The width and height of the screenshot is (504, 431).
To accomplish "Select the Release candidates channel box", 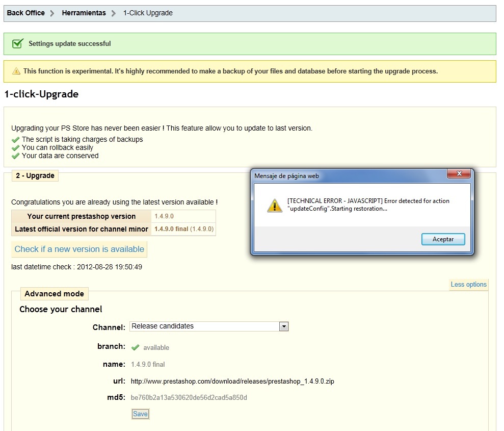I will 209,326.
